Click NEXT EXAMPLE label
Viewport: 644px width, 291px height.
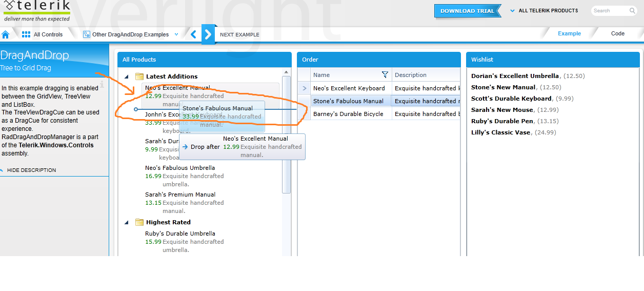[239, 35]
